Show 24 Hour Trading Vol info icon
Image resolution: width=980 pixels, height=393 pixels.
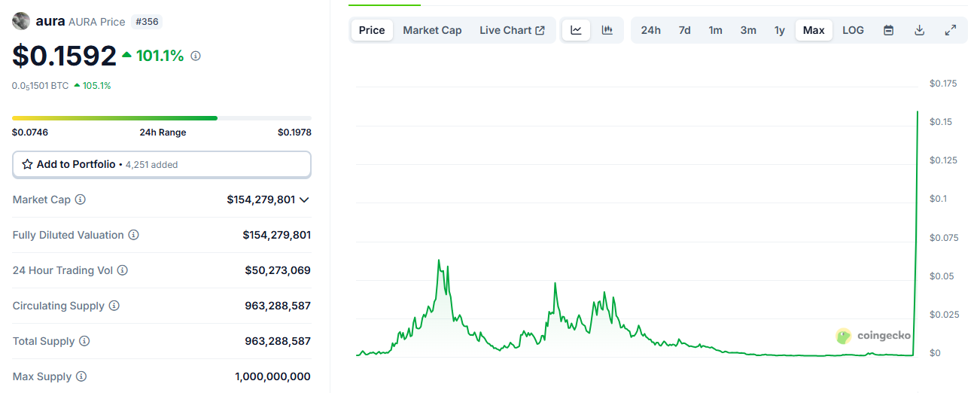(122, 270)
